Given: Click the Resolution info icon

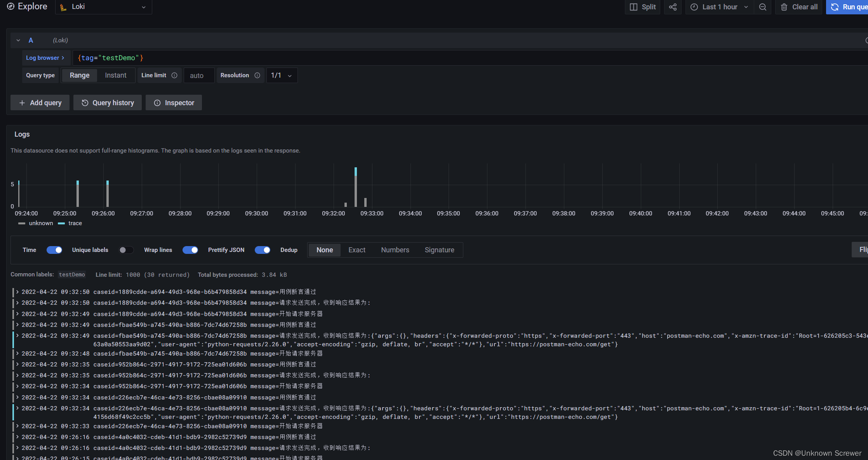Looking at the screenshot, I should (x=257, y=75).
